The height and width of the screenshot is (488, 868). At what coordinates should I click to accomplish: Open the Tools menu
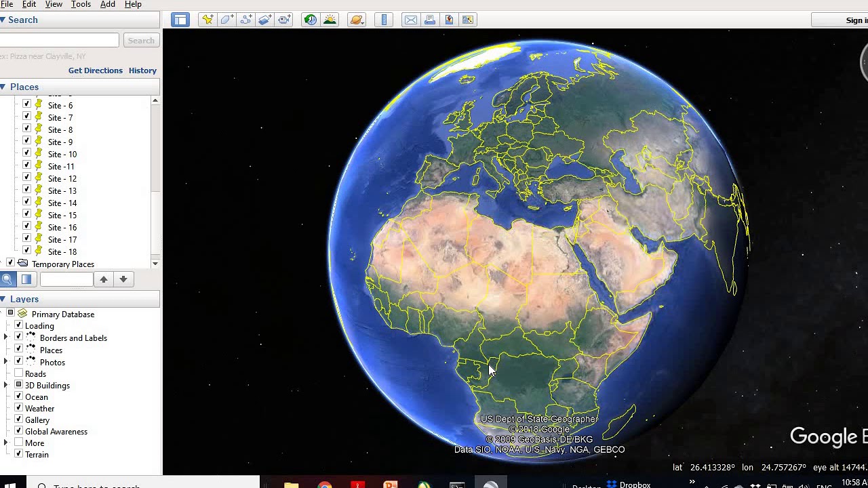click(x=81, y=4)
